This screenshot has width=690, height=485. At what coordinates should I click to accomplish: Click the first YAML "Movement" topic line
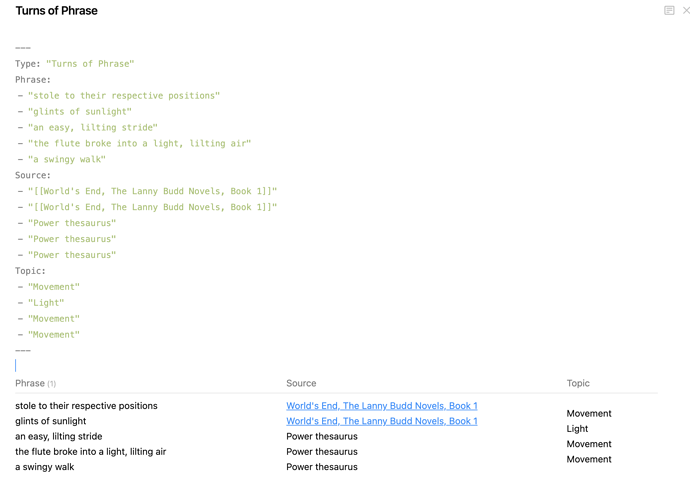(49, 287)
